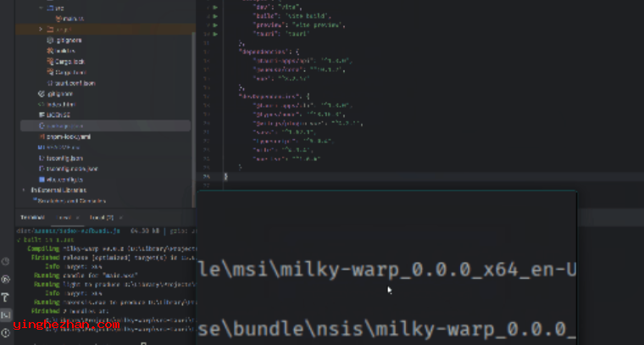Close the Local (2) terminal tab
The image size is (644, 345).
coord(120,217)
